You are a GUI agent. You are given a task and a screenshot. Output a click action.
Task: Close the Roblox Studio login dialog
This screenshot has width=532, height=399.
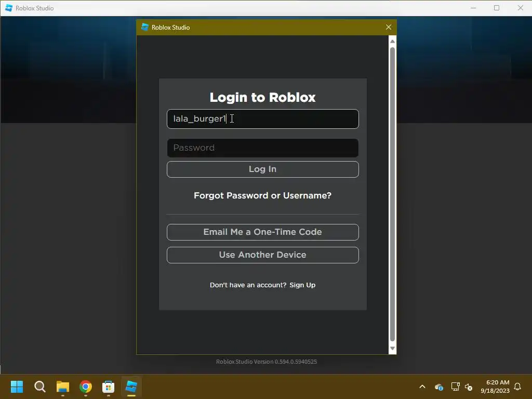coord(389,27)
